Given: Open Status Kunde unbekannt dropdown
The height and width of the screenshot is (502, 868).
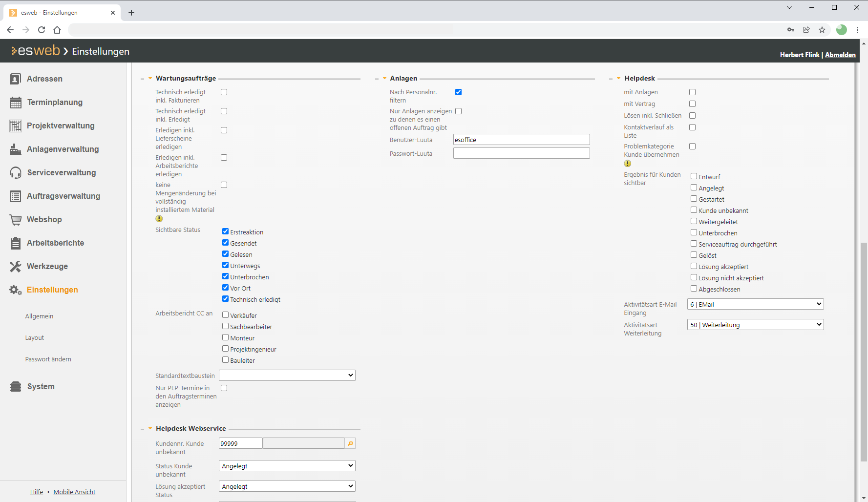Looking at the screenshot, I should pos(287,465).
